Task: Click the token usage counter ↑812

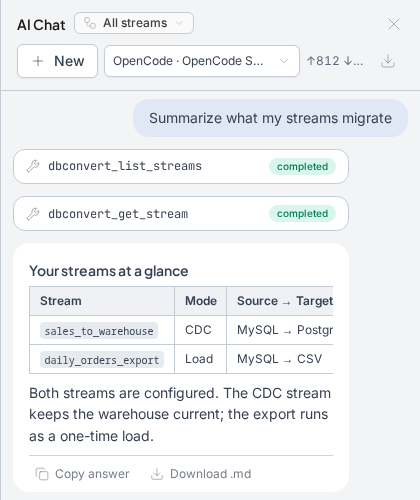Action: click(334, 61)
